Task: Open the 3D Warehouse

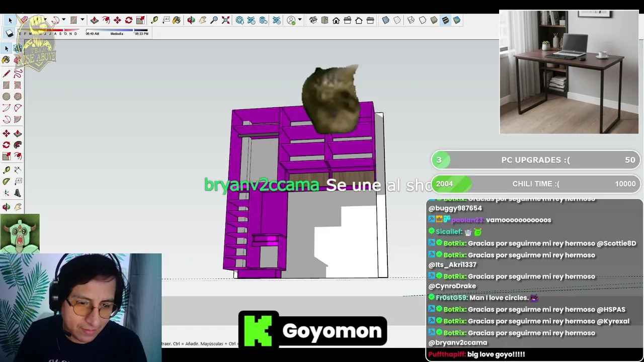Action: click(x=239, y=20)
